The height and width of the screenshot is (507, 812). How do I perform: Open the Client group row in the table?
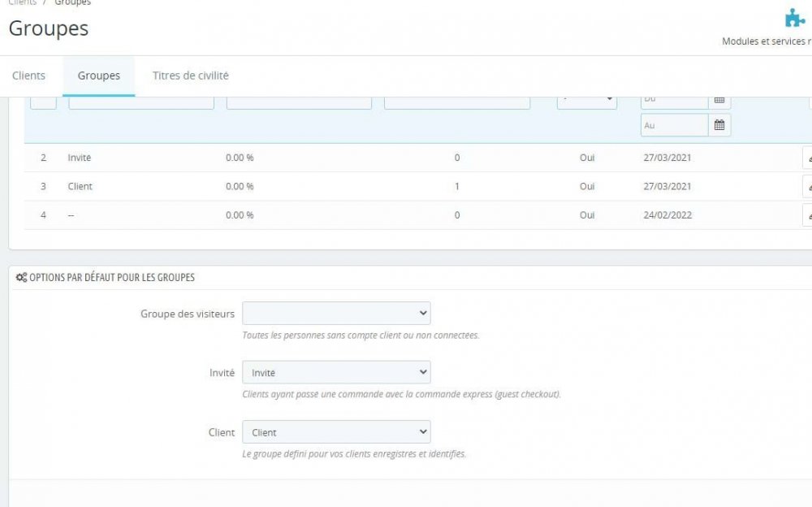point(80,186)
